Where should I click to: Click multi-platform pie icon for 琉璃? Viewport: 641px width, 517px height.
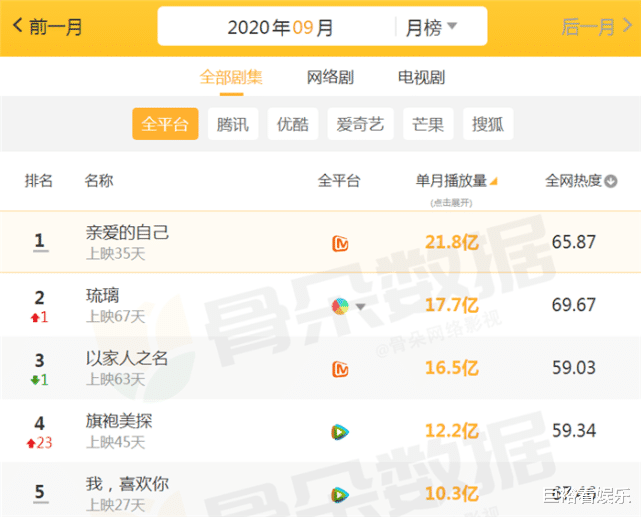coord(340,306)
